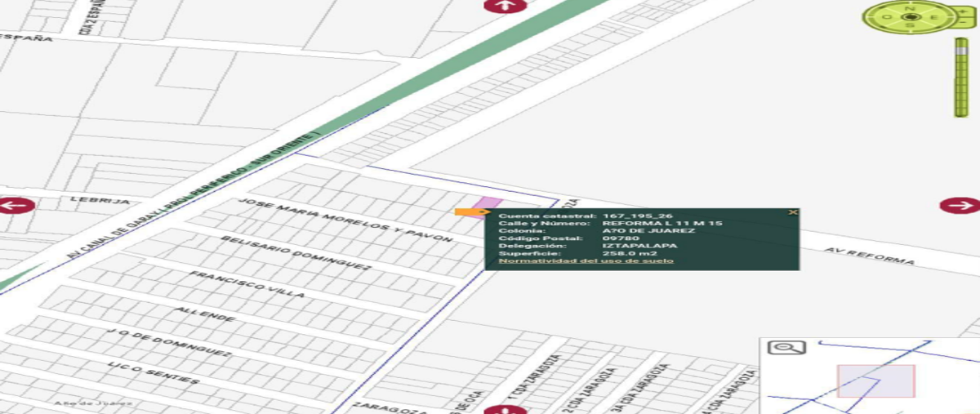
Task: Select the highlighted pink parcel
Action: coord(488,204)
